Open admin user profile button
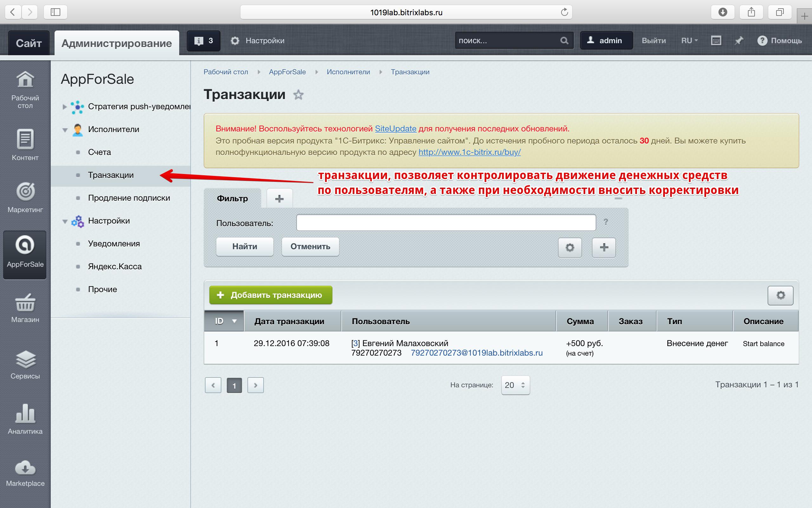Image resolution: width=812 pixels, height=508 pixels. pos(606,41)
